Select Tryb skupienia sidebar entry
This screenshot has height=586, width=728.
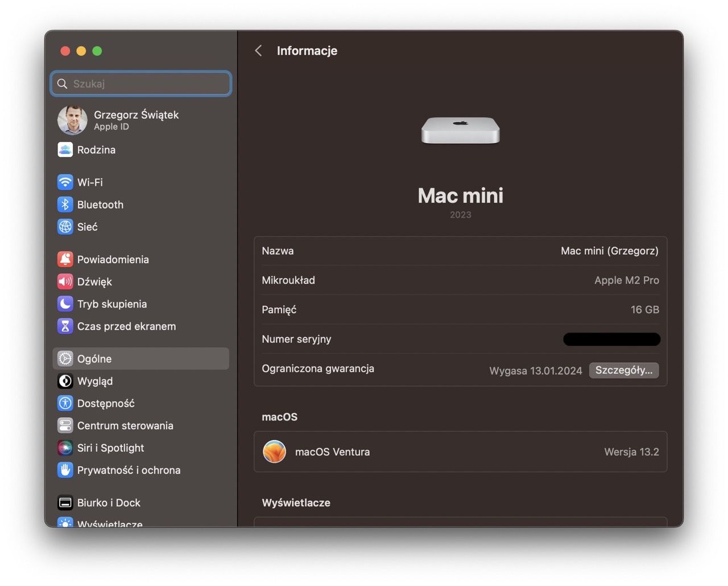112,304
